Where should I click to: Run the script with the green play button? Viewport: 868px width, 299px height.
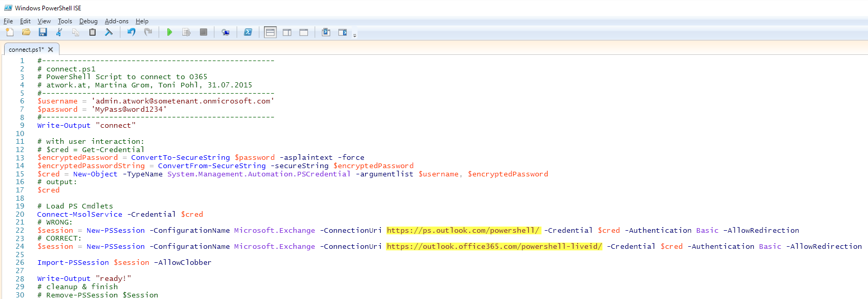[x=169, y=32]
